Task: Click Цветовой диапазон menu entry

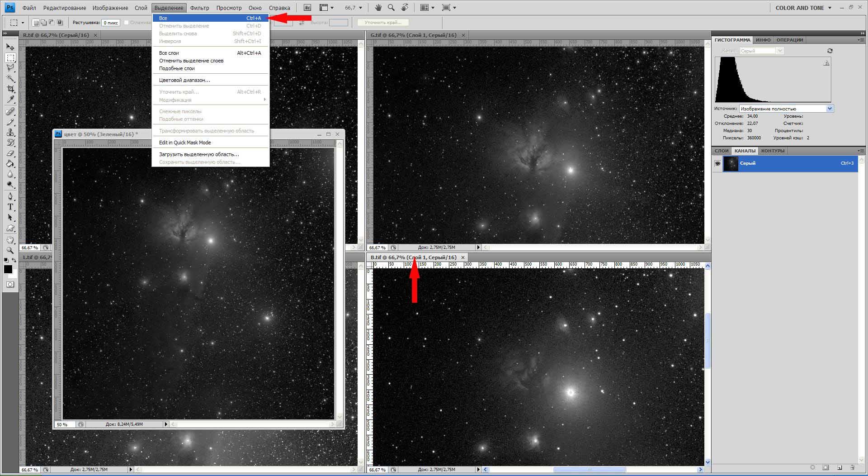Action: (x=184, y=80)
